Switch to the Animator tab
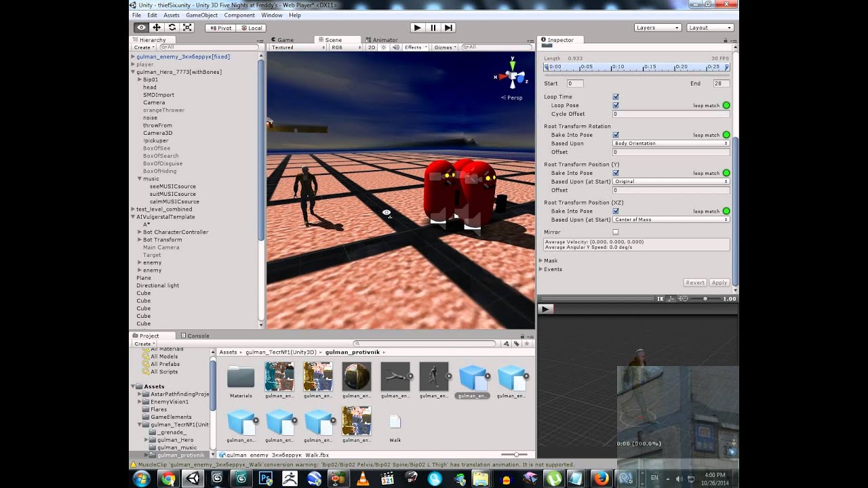Viewport: 868px width, 488px height. (x=382, y=40)
